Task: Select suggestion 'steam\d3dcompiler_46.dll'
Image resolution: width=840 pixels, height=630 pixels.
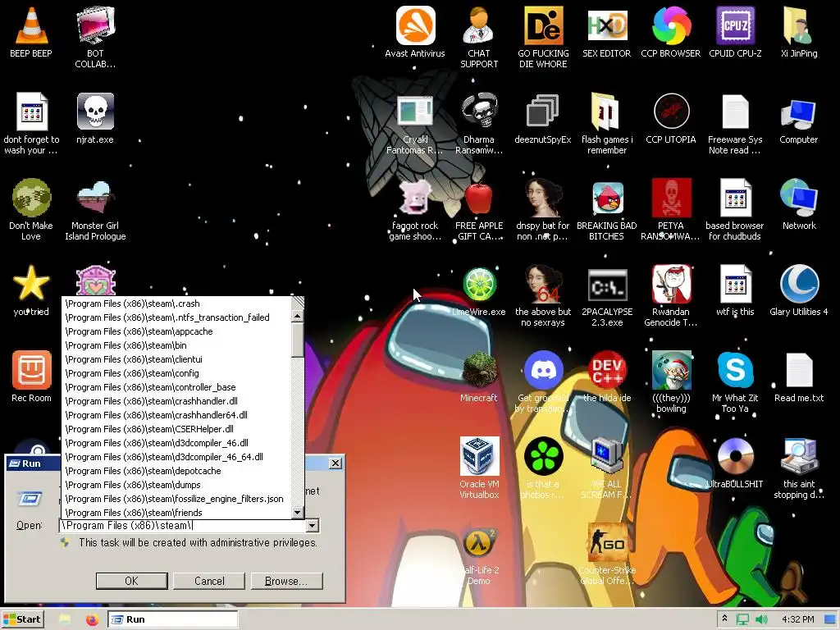Action: point(177,443)
